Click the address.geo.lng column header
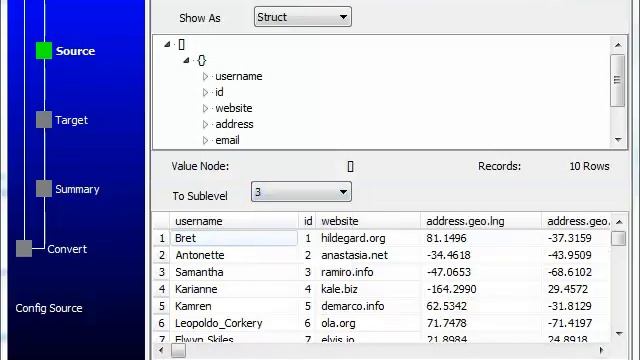This screenshot has height=360, width=640. 481,221
